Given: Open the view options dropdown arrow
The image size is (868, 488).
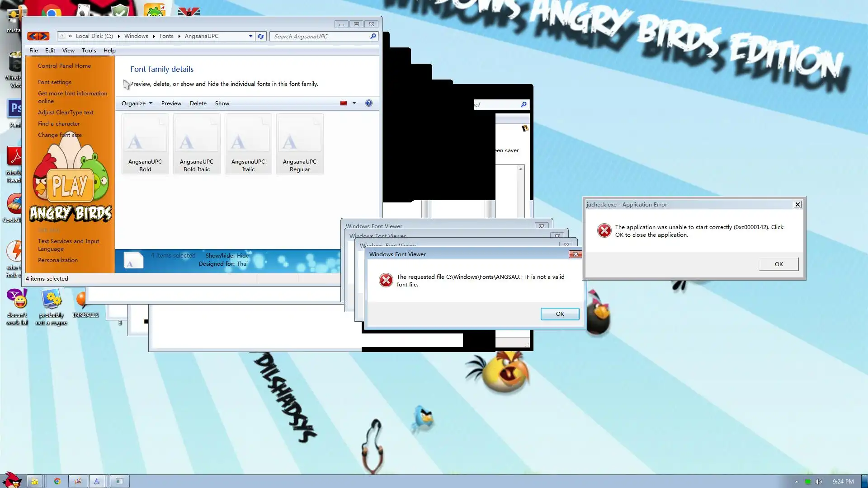Looking at the screenshot, I should pyautogui.click(x=354, y=103).
